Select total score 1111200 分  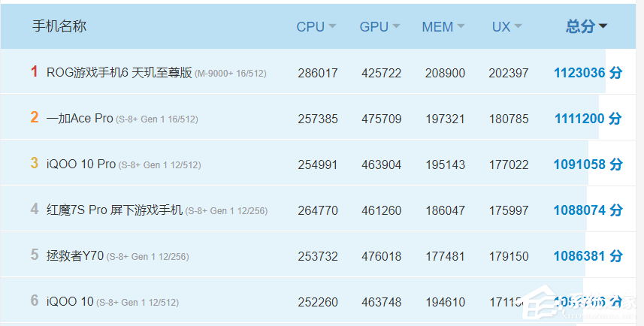pos(588,119)
